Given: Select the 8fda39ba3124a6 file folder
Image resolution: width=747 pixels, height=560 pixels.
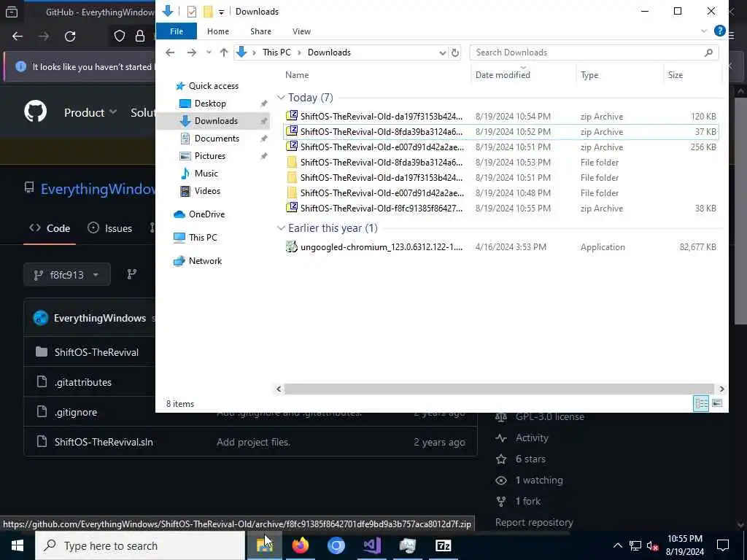Looking at the screenshot, I should coord(500,162).
